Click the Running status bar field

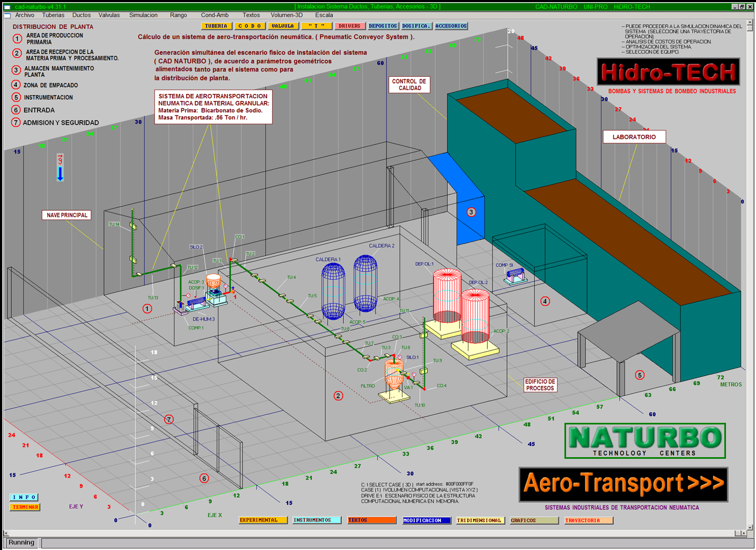click(21, 542)
